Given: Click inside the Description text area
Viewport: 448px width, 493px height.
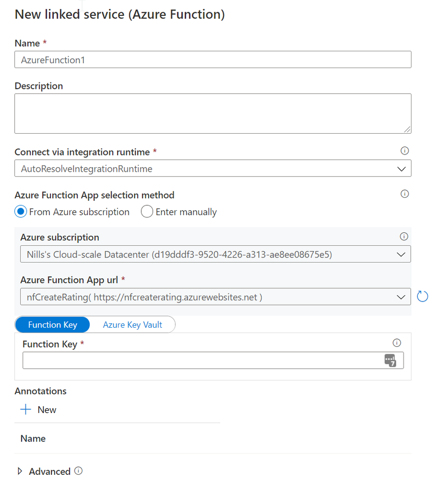Looking at the screenshot, I should coord(212,113).
